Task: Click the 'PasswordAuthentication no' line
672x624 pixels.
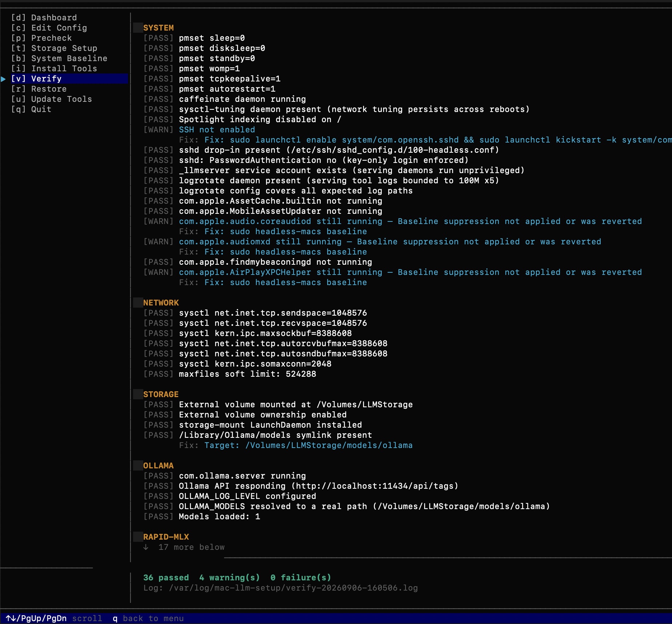Action: click(x=306, y=160)
